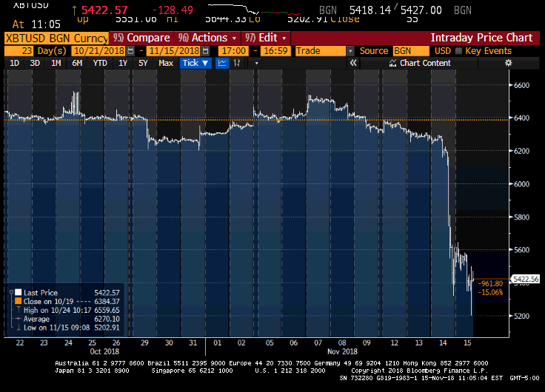Edit the 16:59 end time field
This screenshot has width=545, height=392.
point(275,51)
